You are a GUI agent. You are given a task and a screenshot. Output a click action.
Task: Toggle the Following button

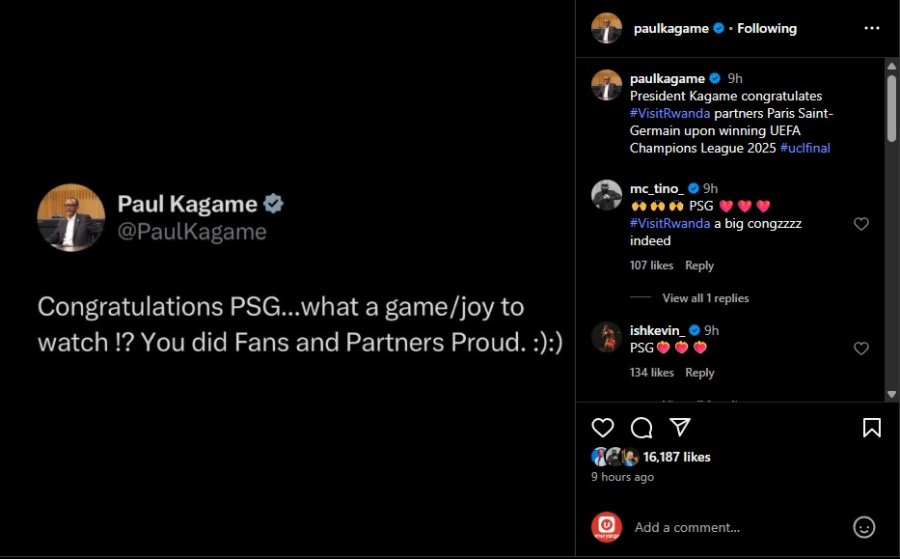[767, 28]
